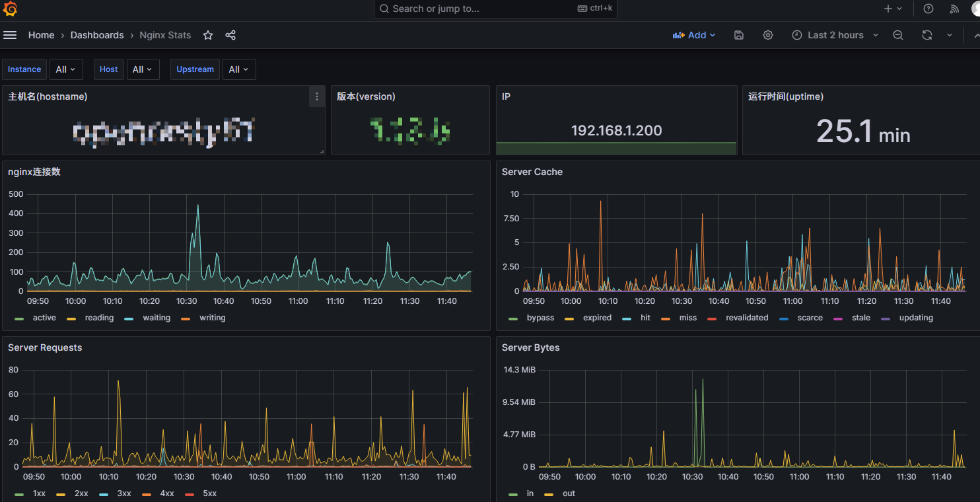Focus the Search or jump to field
The height and width of the screenshot is (502, 980).
[x=495, y=9]
